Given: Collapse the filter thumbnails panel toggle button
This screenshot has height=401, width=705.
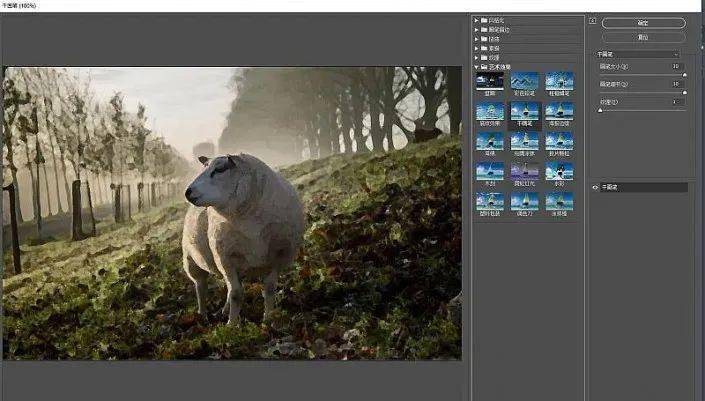Looking at the screenshot, I should (593, 21).
